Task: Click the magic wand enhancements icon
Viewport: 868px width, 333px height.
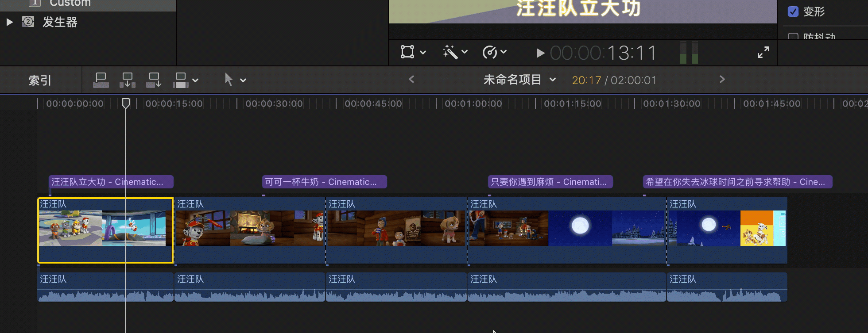Action: click(449, 52)
